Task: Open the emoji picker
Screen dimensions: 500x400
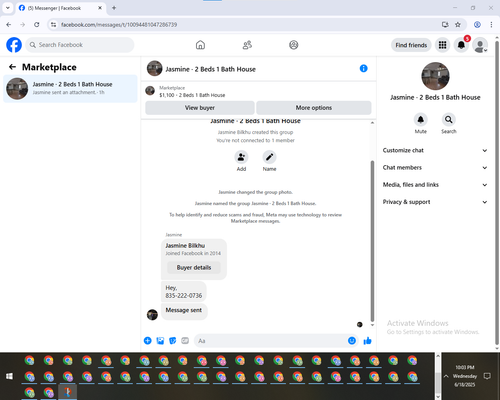Action: [352, 341]
